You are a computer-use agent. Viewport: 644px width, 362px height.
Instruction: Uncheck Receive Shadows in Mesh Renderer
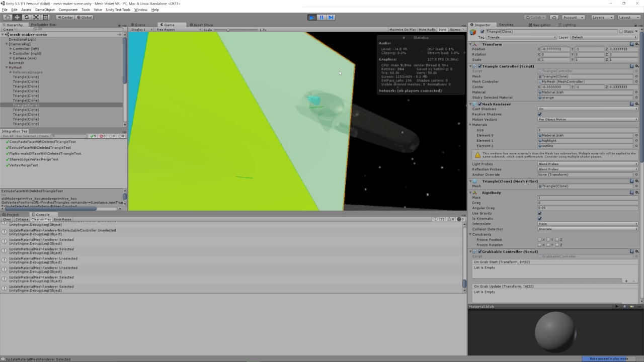tap(540, 114)
